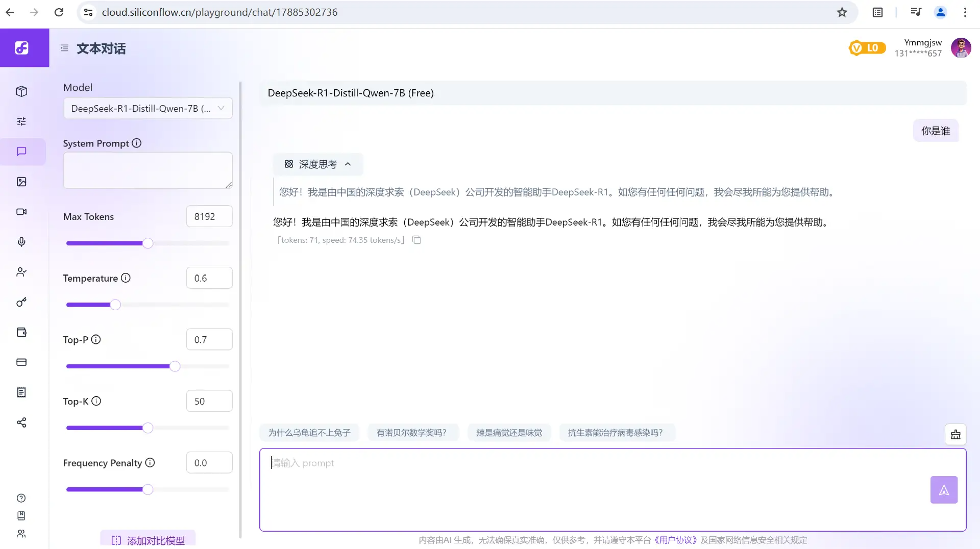Click the Top-K value field
The width and height of the screenshot is (980, 549).
(209, 401)
